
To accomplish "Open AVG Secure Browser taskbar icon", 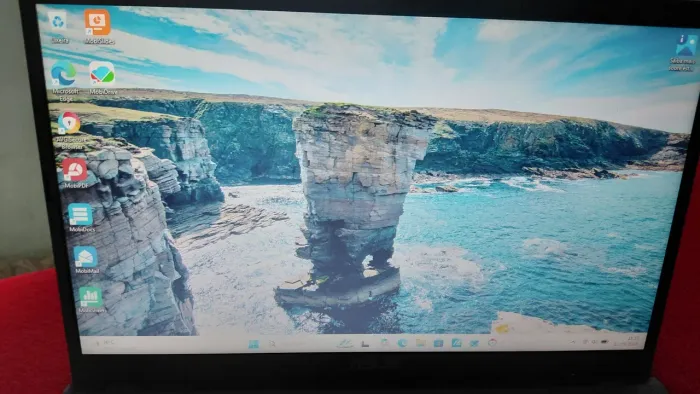I will [x=492, y=343].
